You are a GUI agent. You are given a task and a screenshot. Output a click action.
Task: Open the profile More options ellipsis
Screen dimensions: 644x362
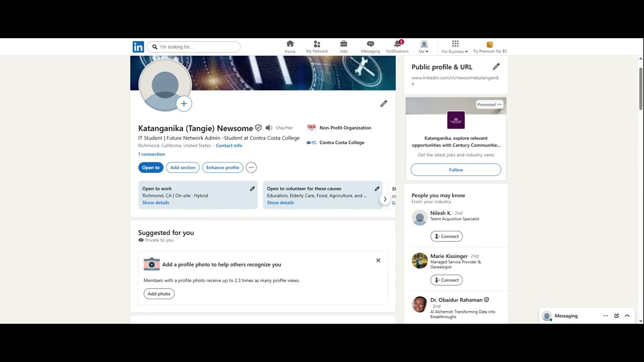(251, 167)
